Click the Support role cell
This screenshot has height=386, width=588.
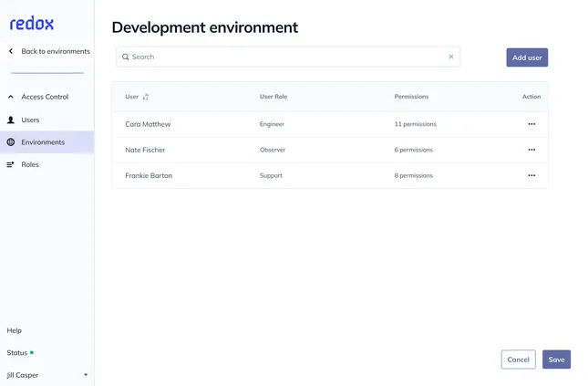(x=271, y=175)
